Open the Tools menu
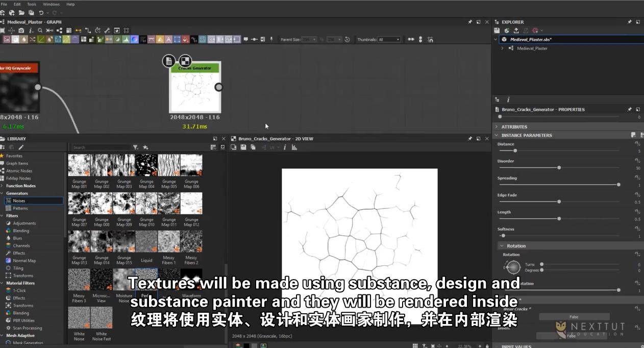Image resolution: width=644 pixels, height=348 pixels. click(x=32, y=4)
